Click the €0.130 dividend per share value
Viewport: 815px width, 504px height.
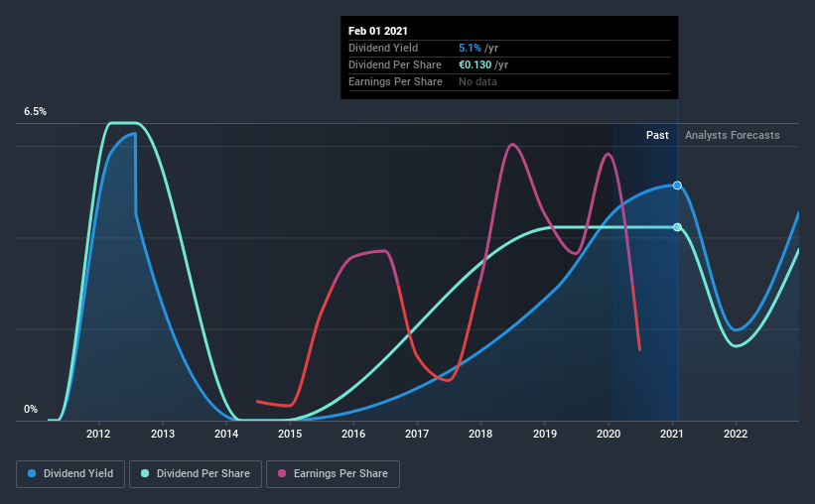pyautogui.click(x=475, y=64)
